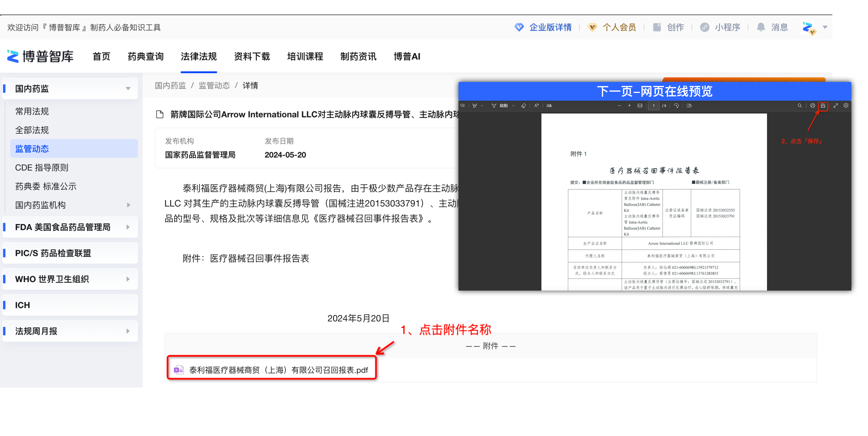Rotate the PDF with rotate icon
Screen dimensions: 868x436
676,106
